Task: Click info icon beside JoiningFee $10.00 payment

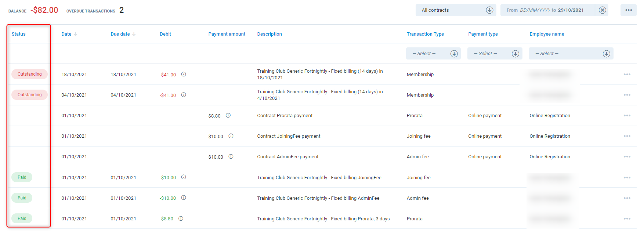Action: pos(231,136)
